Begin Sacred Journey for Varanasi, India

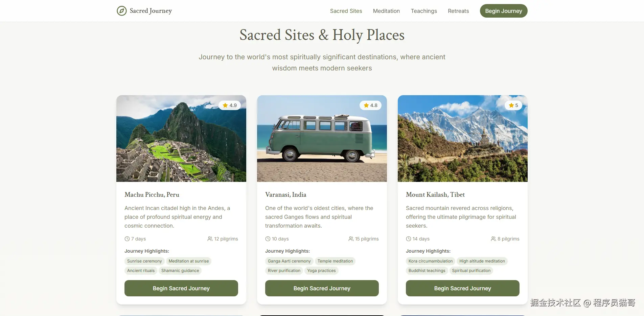pyautogui.click(x=322, y=288)
